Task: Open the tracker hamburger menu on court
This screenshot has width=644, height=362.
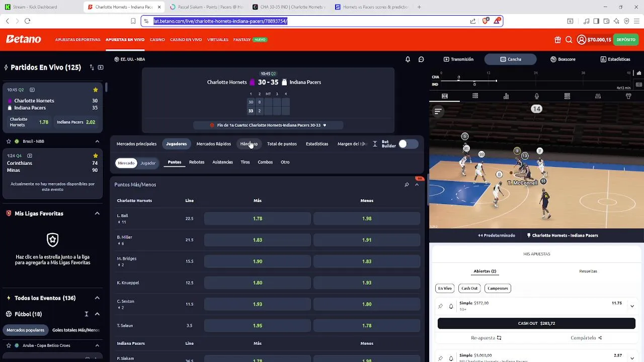Action: 438,111
